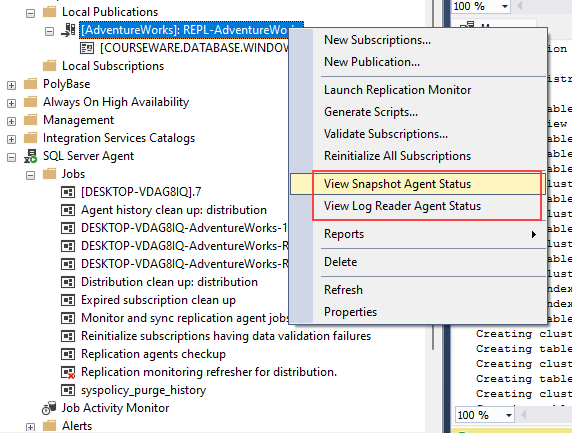
Task: Collapse the Local Publications node
Action: click(x=30, y=13)
